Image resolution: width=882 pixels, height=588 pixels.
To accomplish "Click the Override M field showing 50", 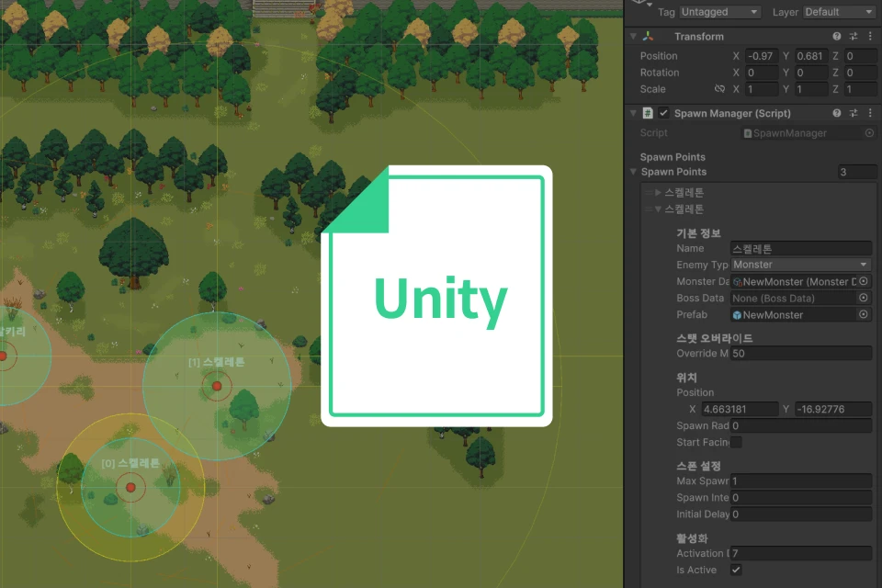I will coord(801,354).
